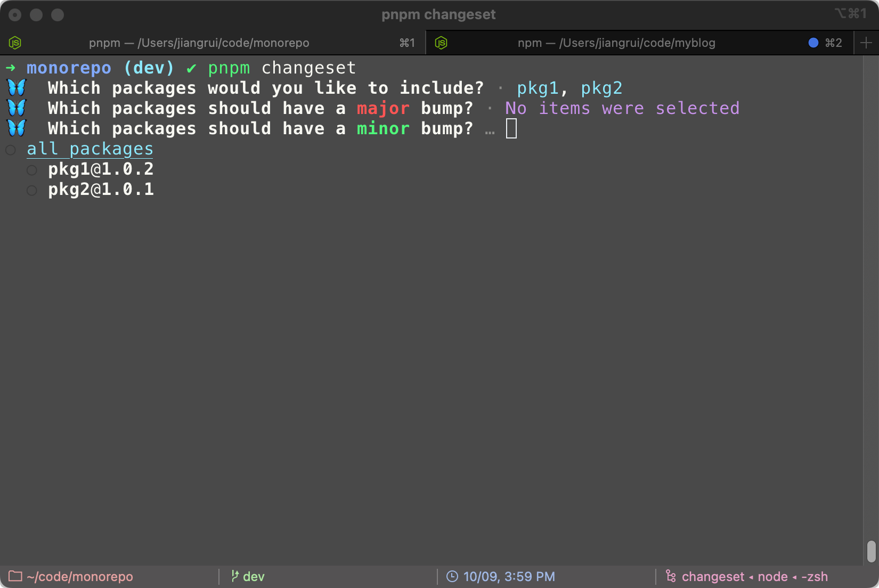Click the dev branch label in status bar
Screen dimensions: 879x588
pos(254,576)
